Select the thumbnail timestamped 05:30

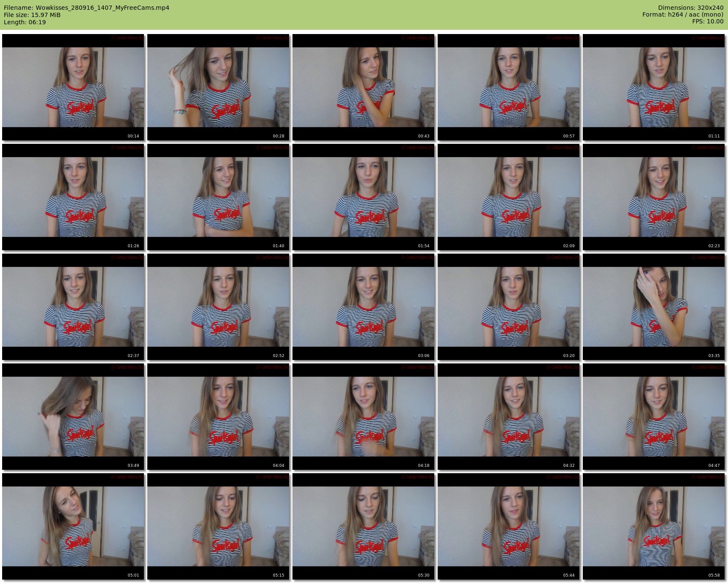click(x=364, y=526)
